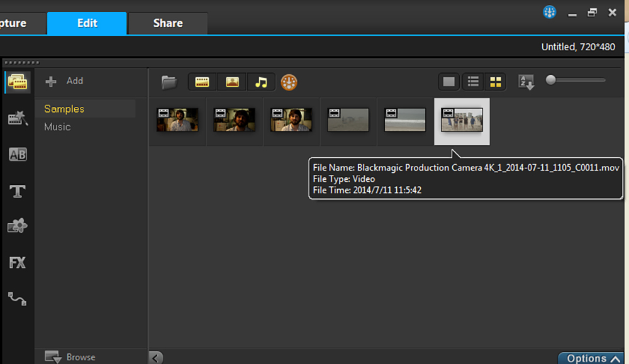Restore down the application window
This screenshot has width=629, height=364.
[592, 13]
